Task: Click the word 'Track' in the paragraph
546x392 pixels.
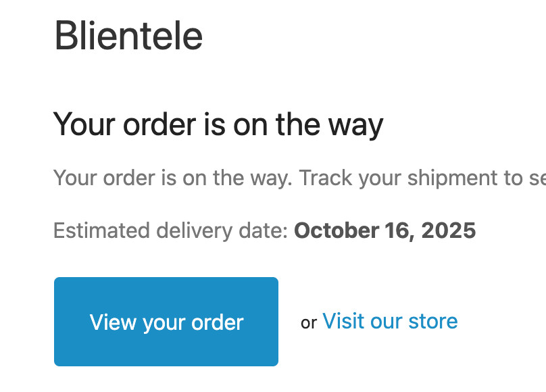Action: 326,178
